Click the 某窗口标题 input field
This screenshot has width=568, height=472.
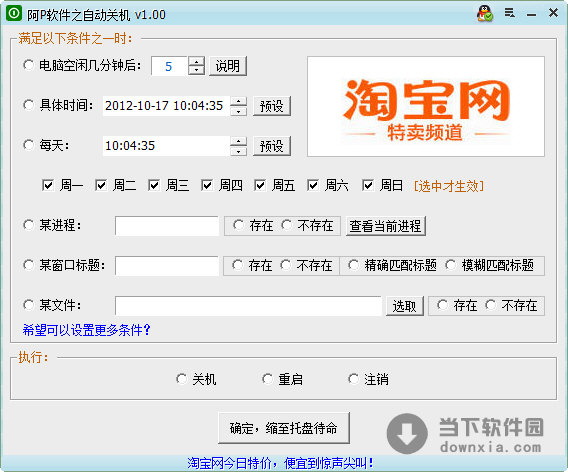point(167,266)
